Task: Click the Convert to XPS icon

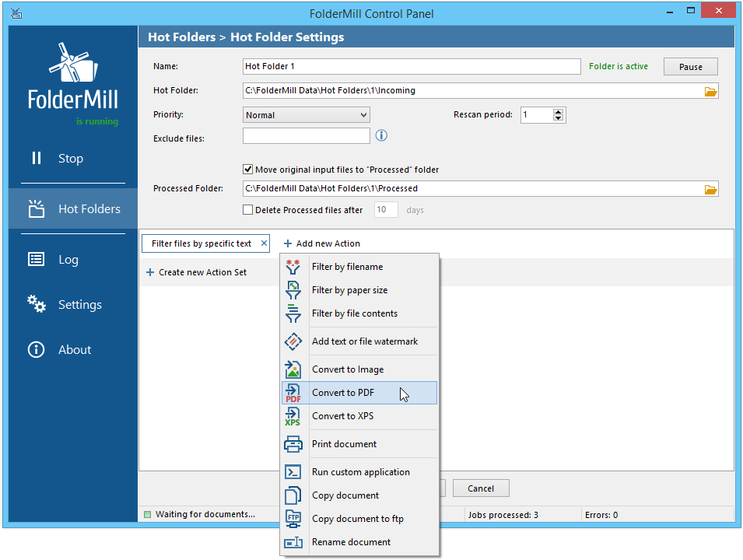Action: pyautogui.click(x=293, y=416)
